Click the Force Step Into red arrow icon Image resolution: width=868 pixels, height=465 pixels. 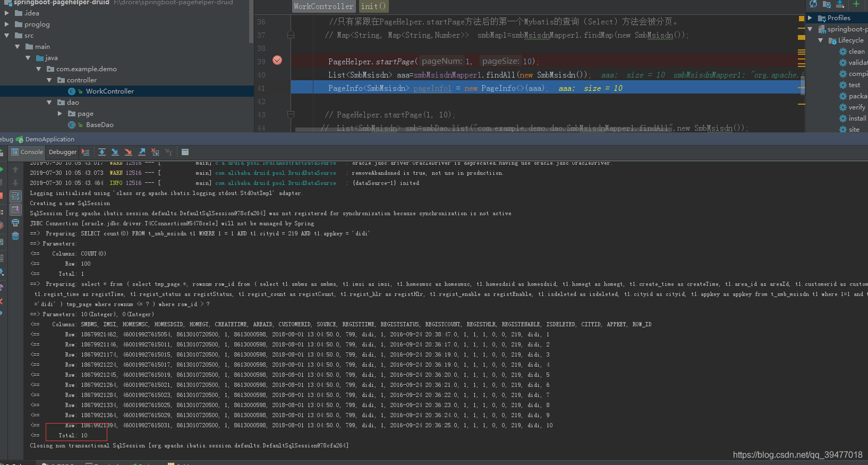click(x=128, y=152)
